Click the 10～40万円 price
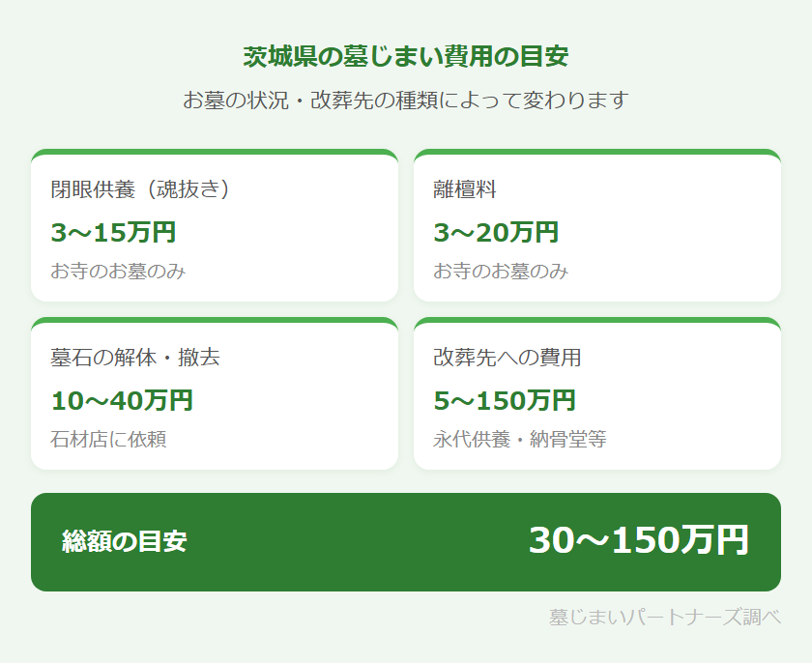This screenshot has width=812, height=663. point(122,400)
